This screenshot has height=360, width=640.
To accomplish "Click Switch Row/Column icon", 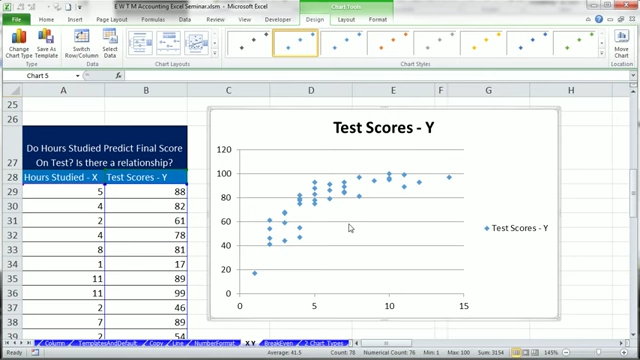I will pyautogui.click(x=82, y=43).
